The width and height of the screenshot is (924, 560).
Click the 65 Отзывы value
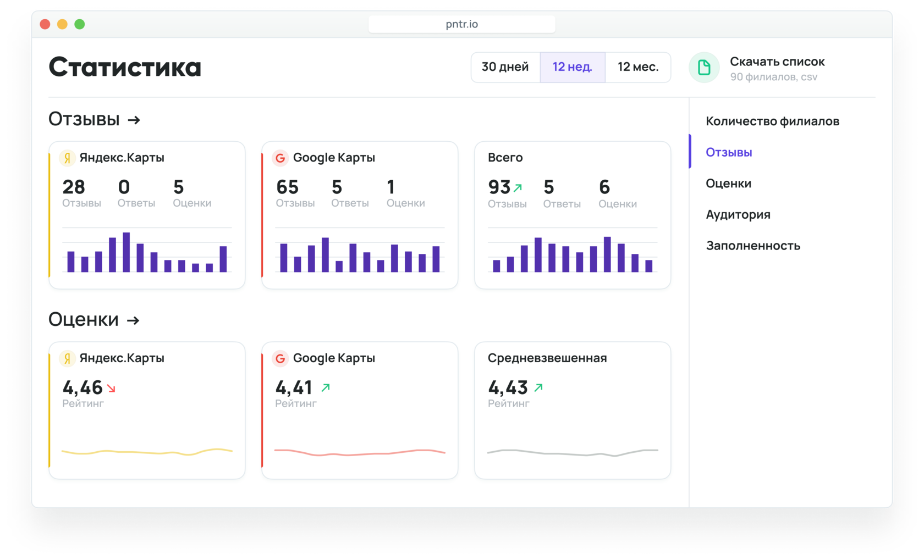click(287, 187)
